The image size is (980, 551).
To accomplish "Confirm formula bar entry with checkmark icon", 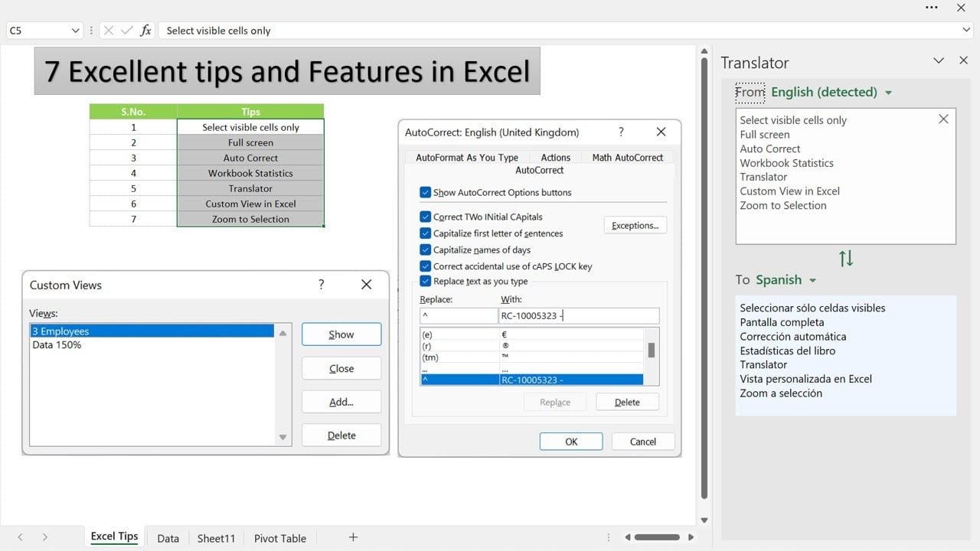I will [x=127, y=31].
